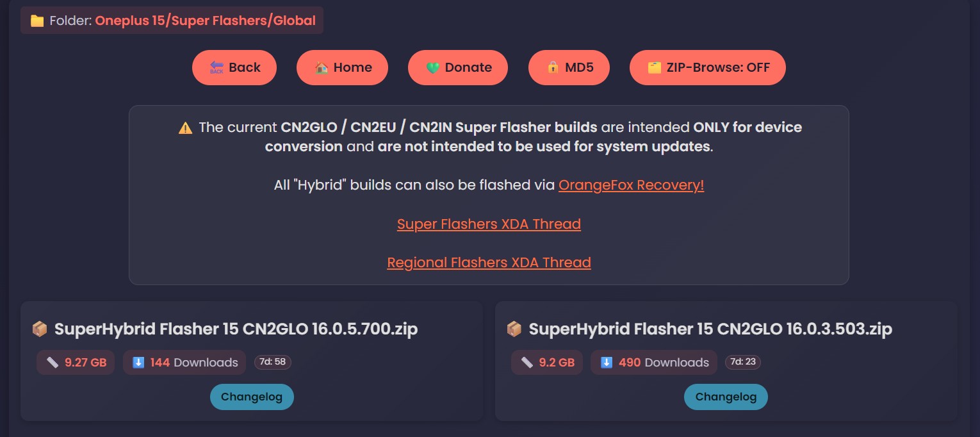Download SuperHybrid Flasher 15 CN2GLO 16.0.5.700.zip
980x437 pixels.
coord(236,329)
